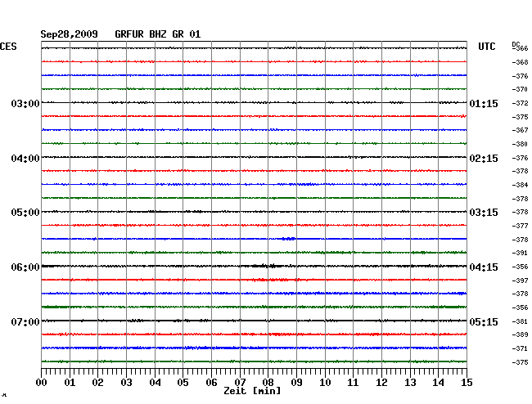Click the 13 minute axis label

410,383
